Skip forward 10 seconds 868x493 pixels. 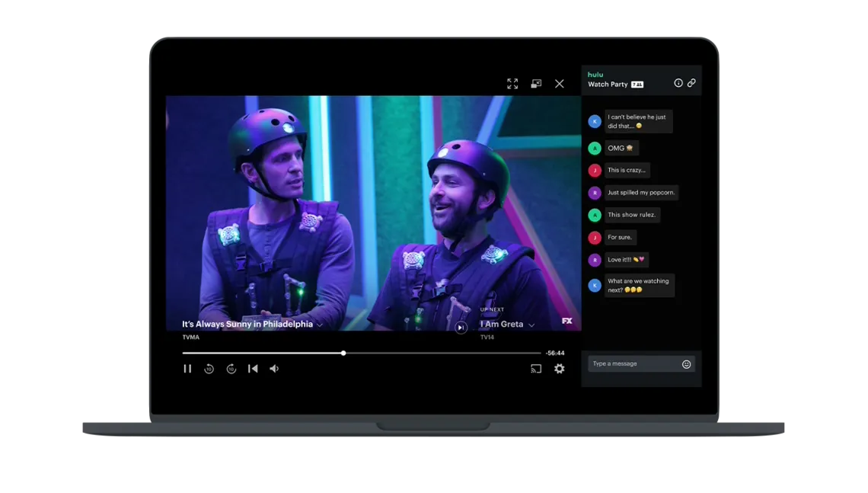point(231,369)
